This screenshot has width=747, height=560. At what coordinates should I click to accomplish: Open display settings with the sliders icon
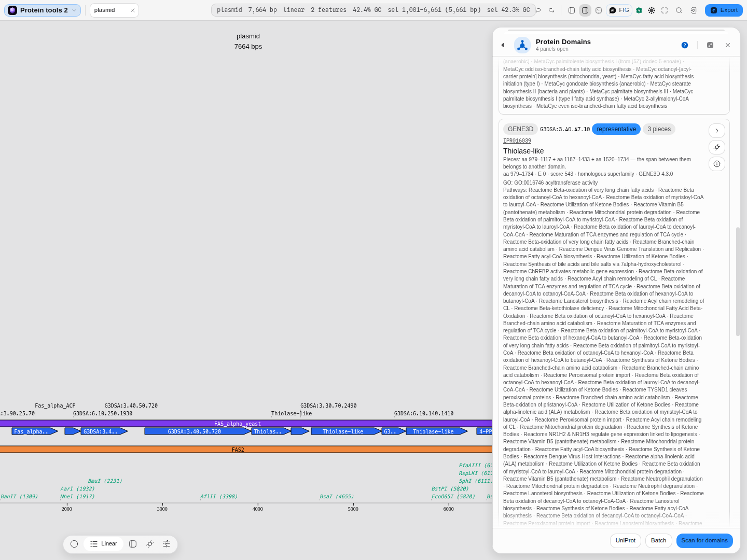[x=167, y=544]
